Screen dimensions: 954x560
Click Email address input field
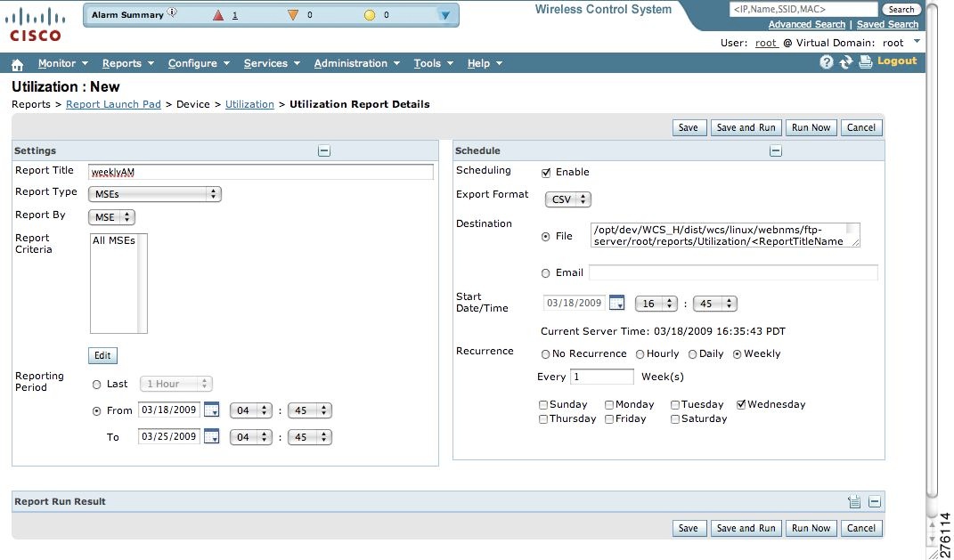(733, 272)
